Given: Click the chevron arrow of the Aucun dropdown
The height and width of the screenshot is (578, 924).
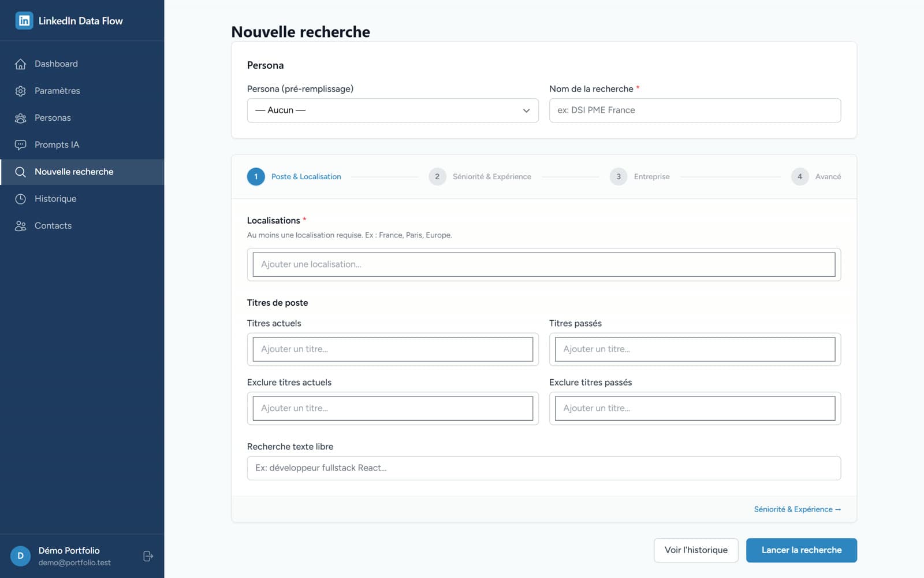Looking at the screenshot, I should click(x=526, y=110).
